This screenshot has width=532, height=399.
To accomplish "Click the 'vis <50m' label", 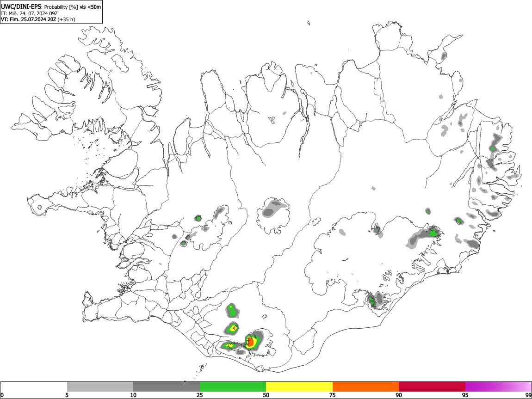I will click(x=90, y=7).
